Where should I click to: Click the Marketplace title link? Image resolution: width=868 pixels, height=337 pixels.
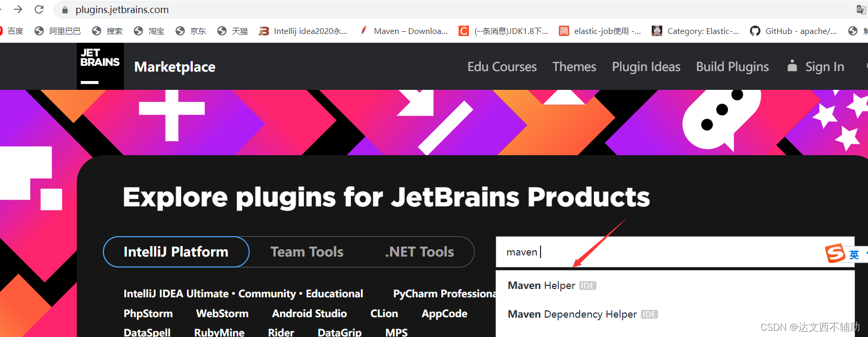pyautogui.click(x=175, y=67)
